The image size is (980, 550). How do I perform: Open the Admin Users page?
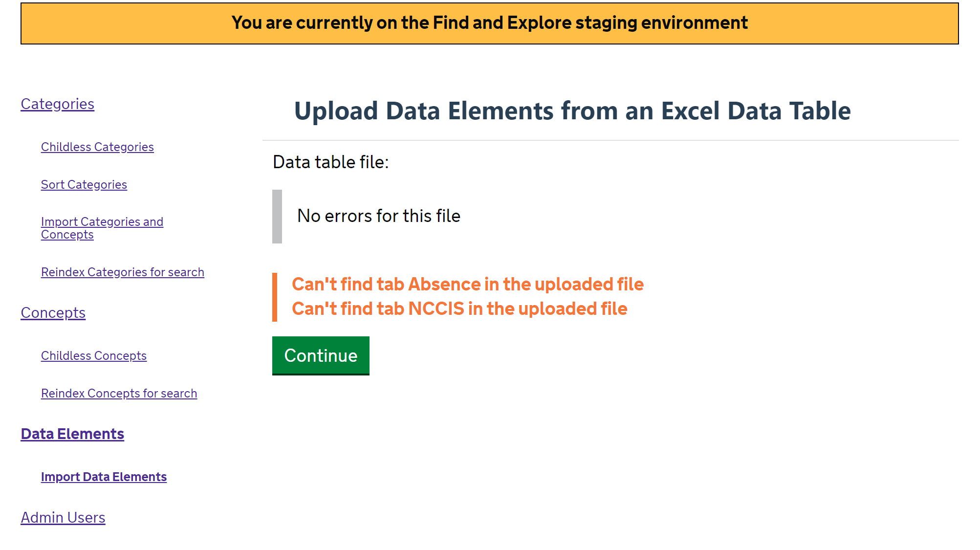point(63,517)
